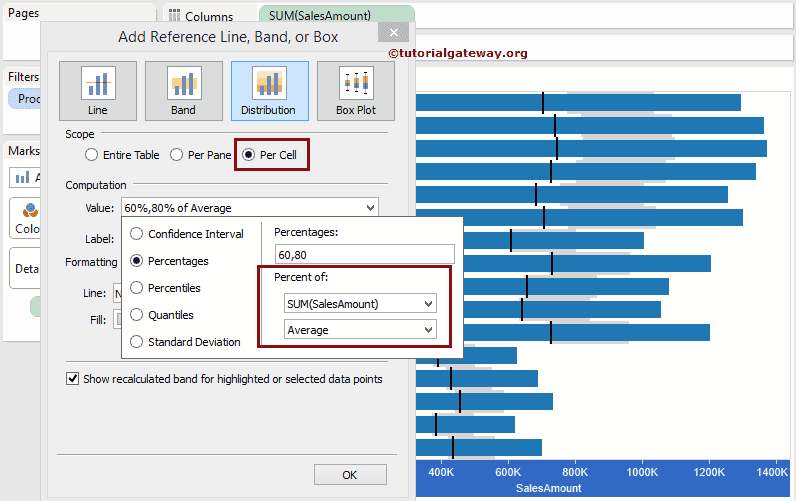Select the Line reference type
The height and width of the screenshot is (501, 796).
98,91
